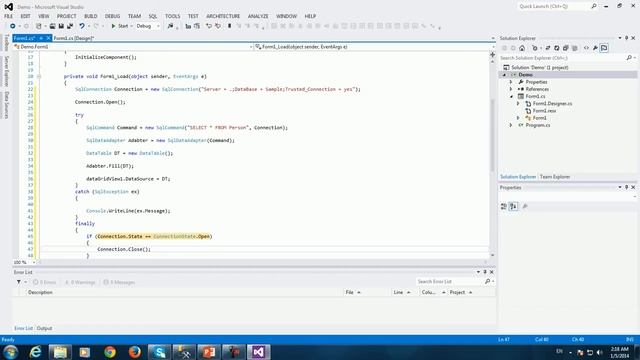Screen dimensions: 640x360
Task: Open Firefox from the taskbar
Action: coord(135,352)
